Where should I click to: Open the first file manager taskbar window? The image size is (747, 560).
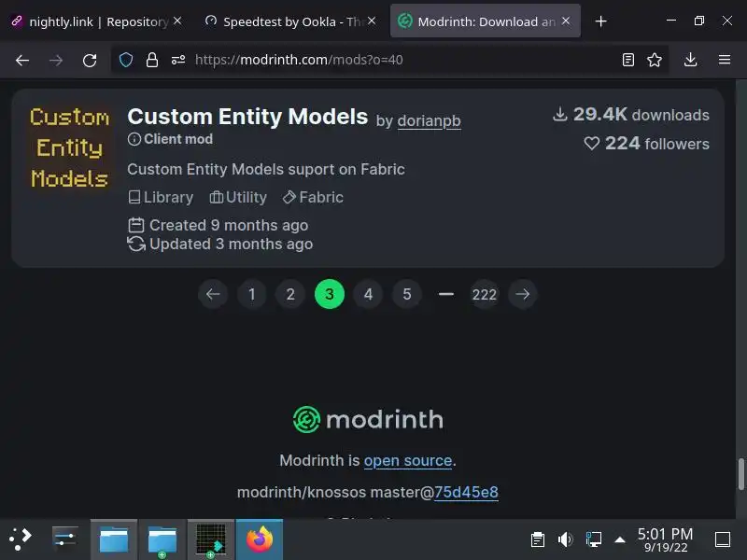click(x=113, y=539)
